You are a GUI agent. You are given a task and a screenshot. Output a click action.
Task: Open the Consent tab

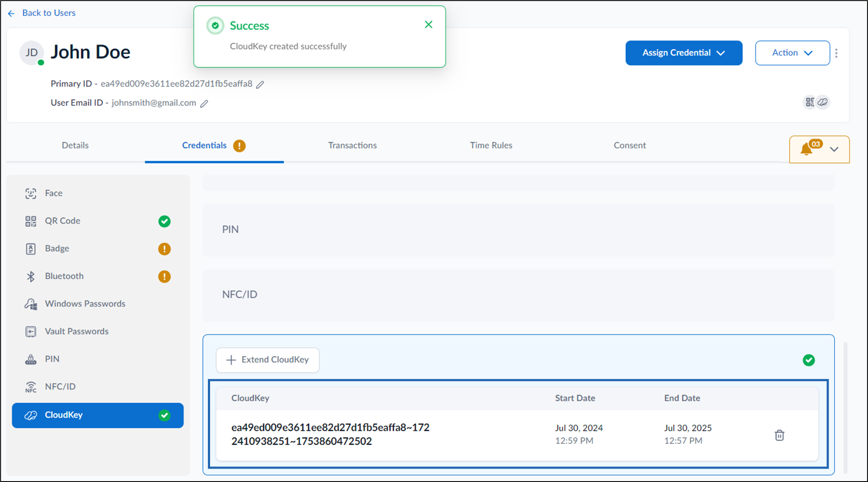629,146
